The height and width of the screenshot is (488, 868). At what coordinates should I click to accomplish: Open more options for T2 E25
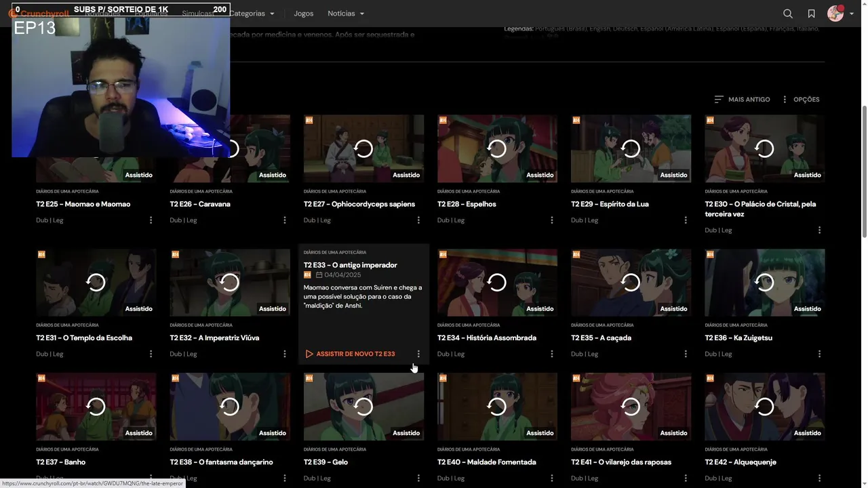coord(151,220)
